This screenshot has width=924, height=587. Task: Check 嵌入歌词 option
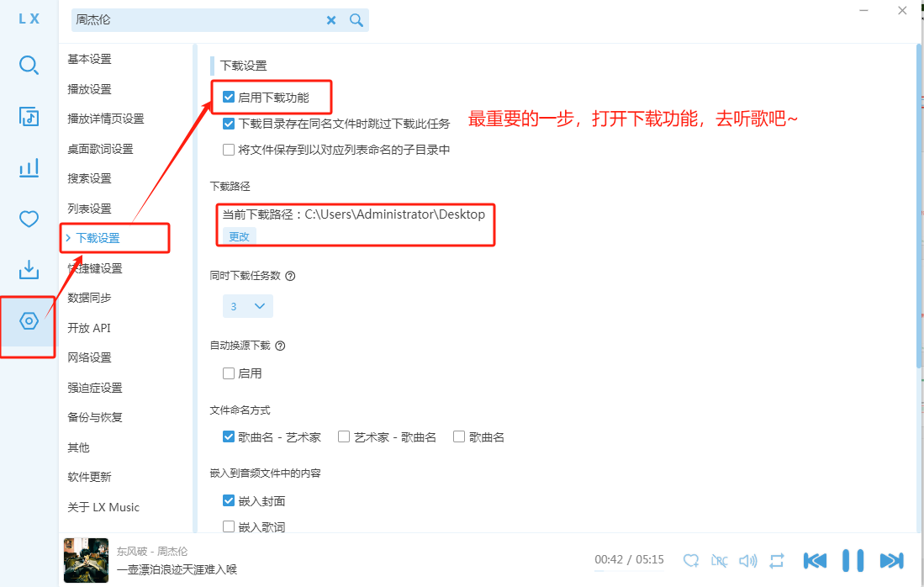click(x=229, y=526)
